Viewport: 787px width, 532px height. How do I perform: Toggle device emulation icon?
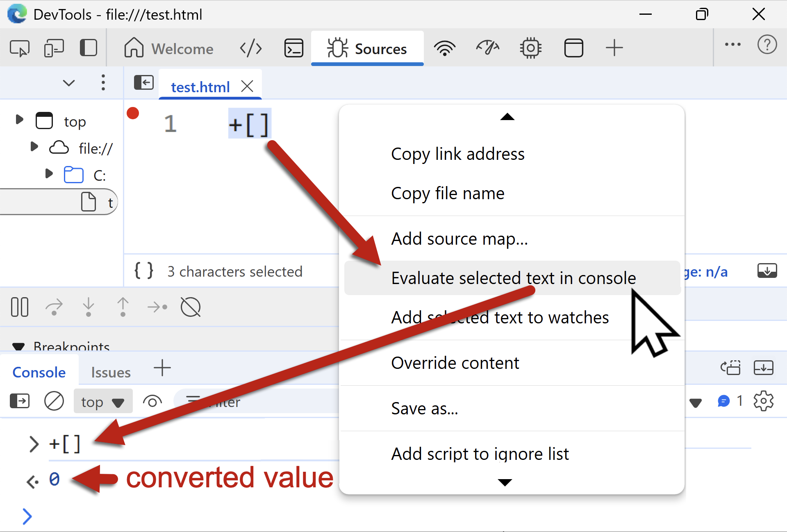(x=54, y=48)
